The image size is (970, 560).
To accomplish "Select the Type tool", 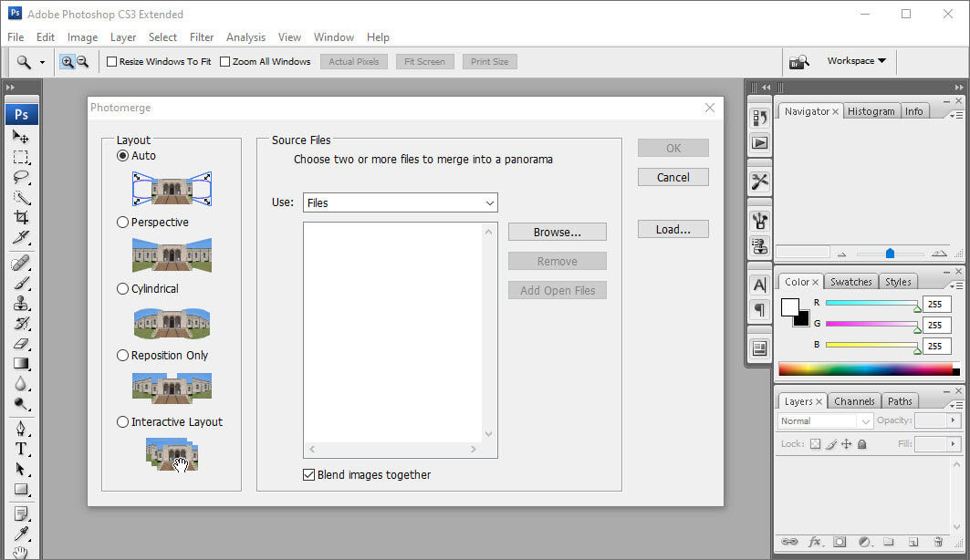I will [x=21, y=449].
